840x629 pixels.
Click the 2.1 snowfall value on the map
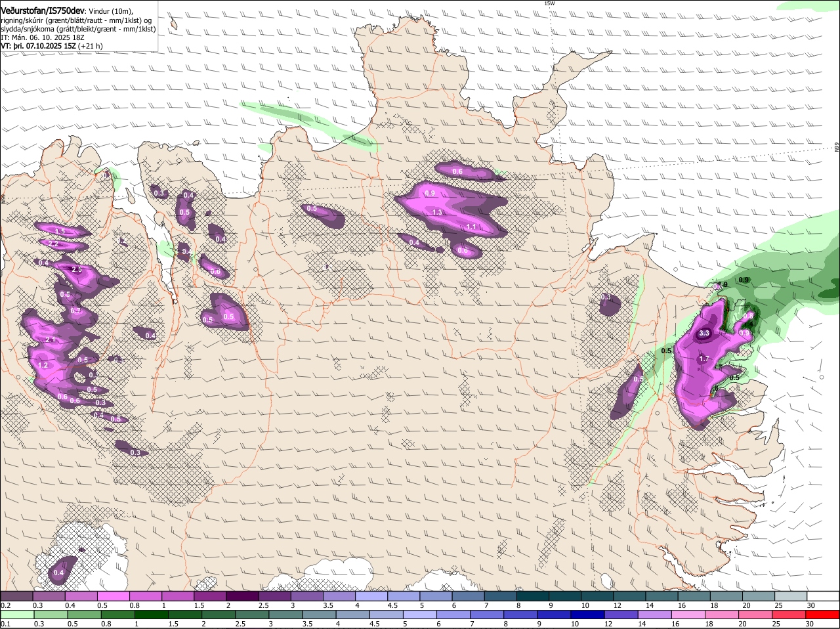coord(51,339)
